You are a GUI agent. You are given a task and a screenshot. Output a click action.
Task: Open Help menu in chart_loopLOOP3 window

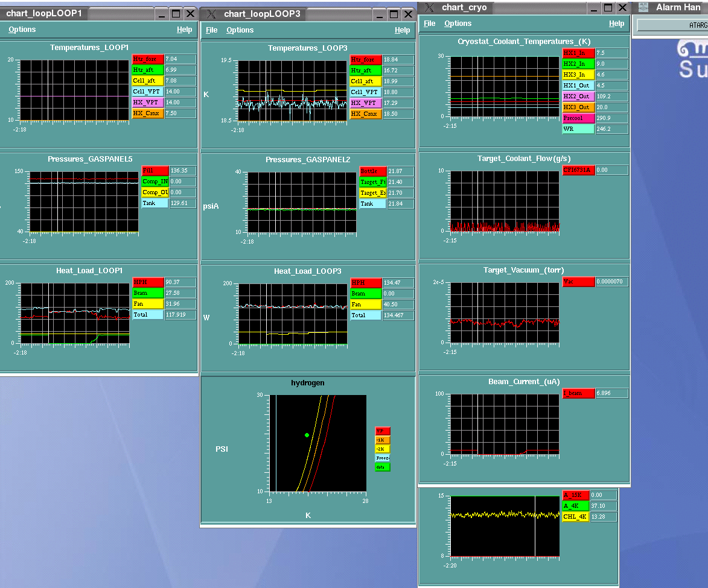click(x=403, y=30)
